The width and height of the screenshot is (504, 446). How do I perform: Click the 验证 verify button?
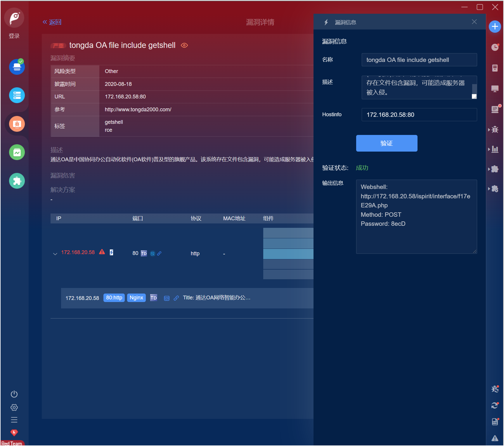tap(387, 143)
